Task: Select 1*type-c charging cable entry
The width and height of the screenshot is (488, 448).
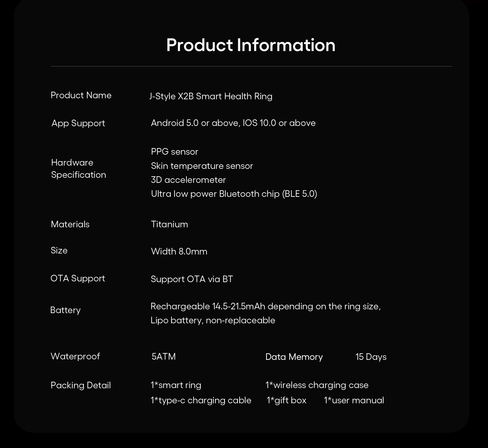Action: 201,400
